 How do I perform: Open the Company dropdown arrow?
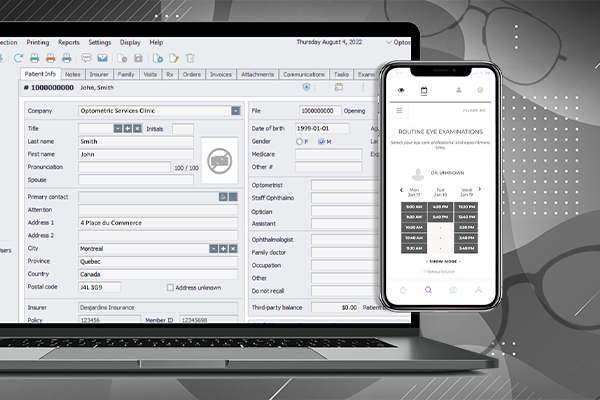click(x=236, y=111)
